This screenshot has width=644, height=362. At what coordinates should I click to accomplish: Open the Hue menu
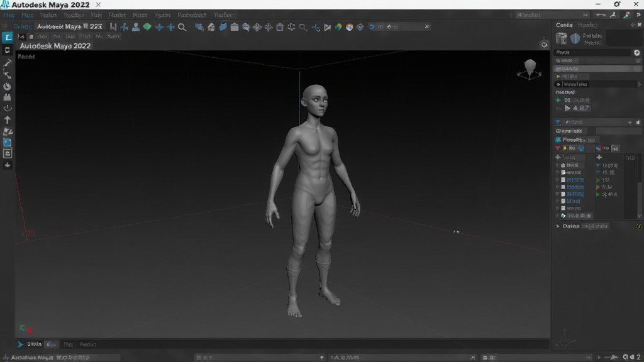pos(28,15)
